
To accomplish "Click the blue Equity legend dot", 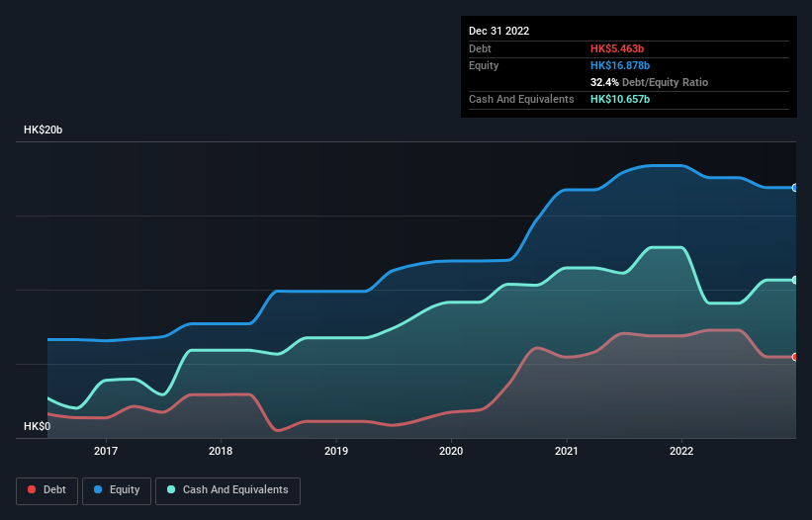I will (x=98, y=489).
